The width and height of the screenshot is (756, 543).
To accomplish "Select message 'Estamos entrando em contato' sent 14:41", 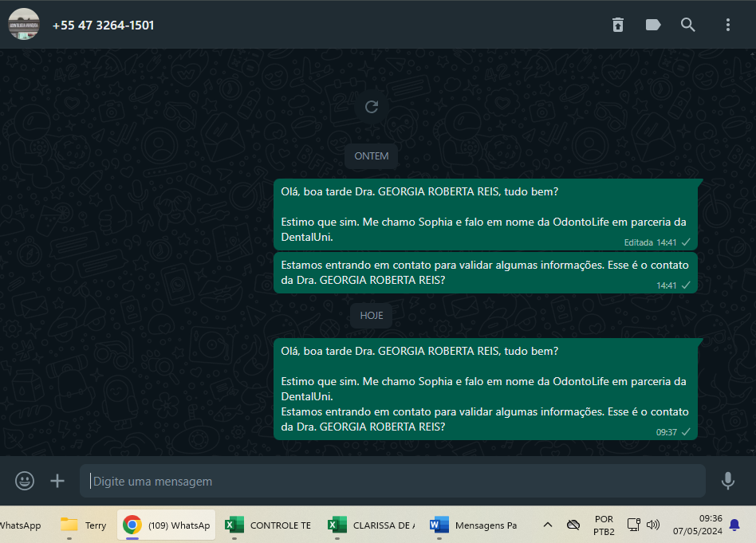I will click(x=486, y=273).
